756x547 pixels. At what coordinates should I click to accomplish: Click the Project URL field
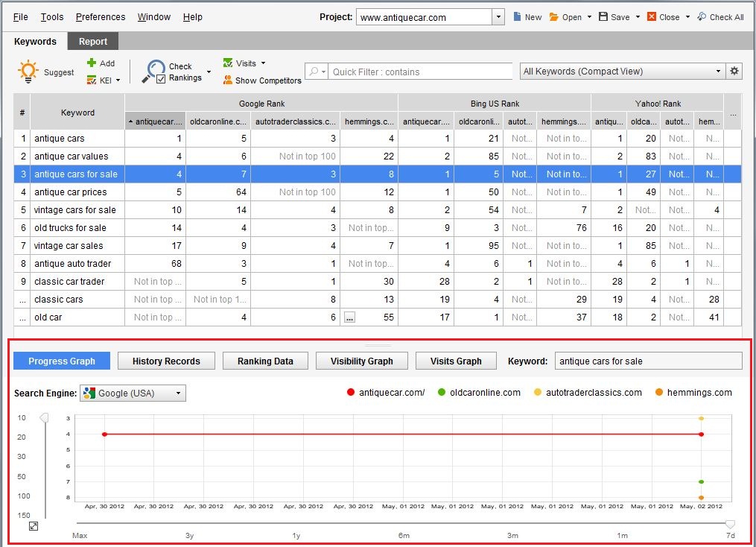pyautogui.click(x=424, y=17)
